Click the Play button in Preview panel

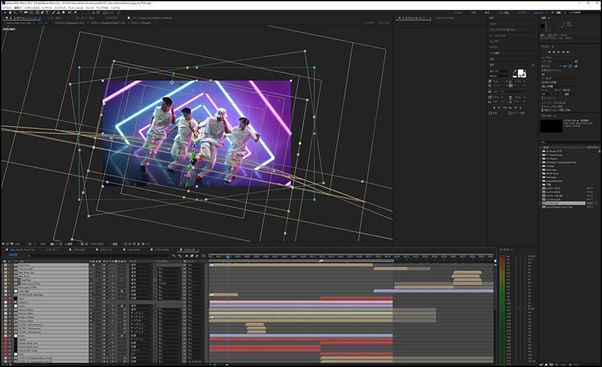[559, 52]
